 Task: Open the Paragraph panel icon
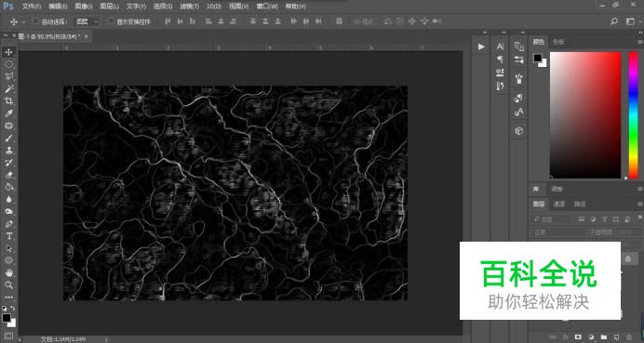click(x=500, y=59)
